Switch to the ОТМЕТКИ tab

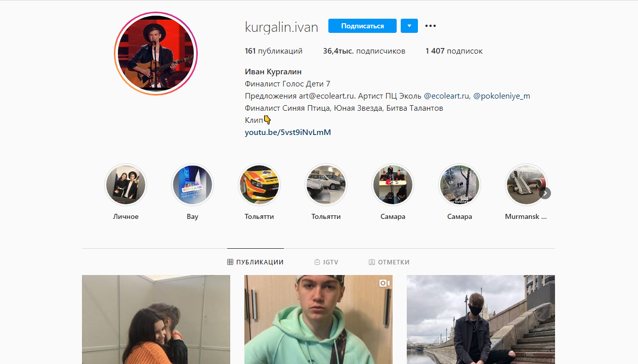(389, 262)
